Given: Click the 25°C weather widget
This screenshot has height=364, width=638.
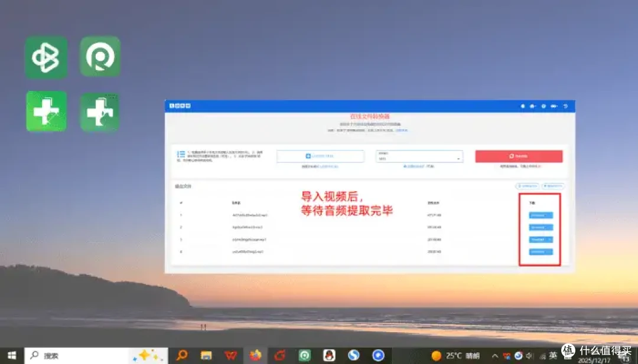Looking at the screenshot, I should (x=455, y=356).
